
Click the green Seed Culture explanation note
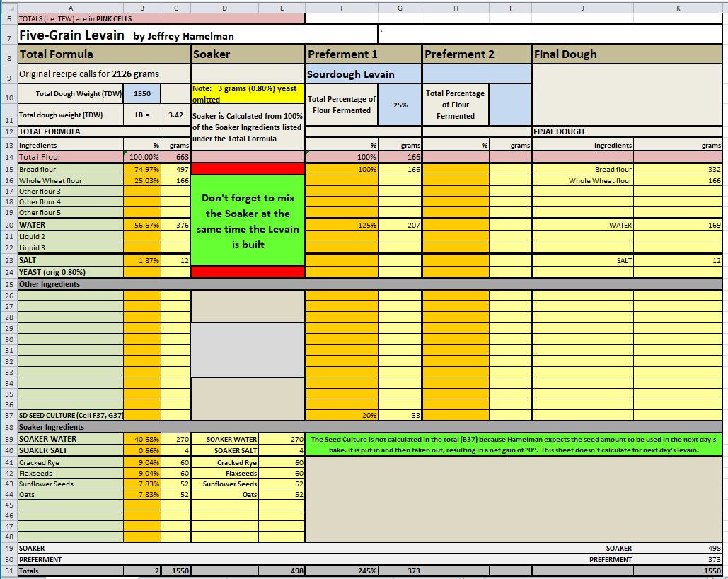514,445
